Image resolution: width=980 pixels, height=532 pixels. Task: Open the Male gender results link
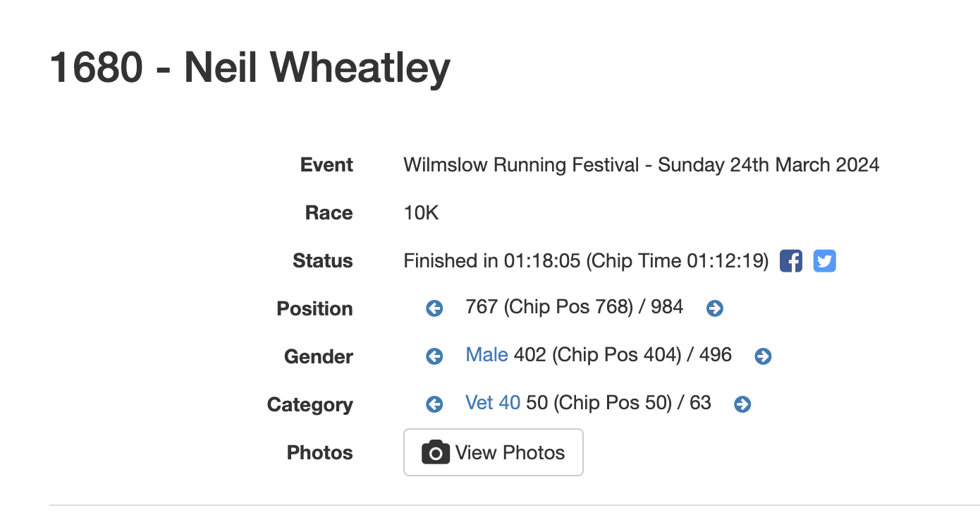(x=486, y=355)
